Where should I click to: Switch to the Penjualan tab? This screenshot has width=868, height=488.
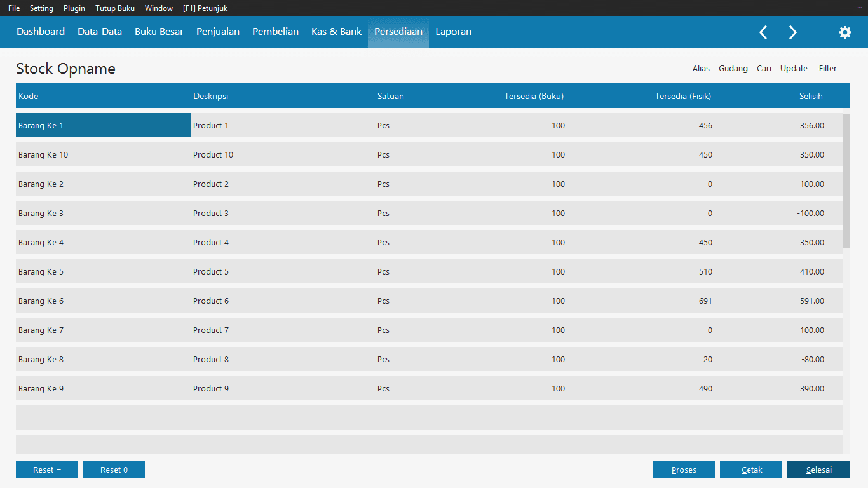pos(218,32)
